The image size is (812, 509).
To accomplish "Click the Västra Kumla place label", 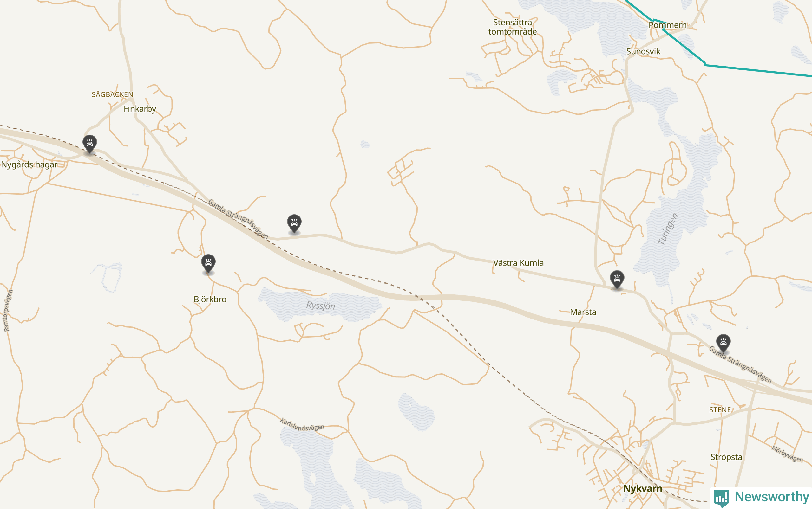I will (518, 263).
